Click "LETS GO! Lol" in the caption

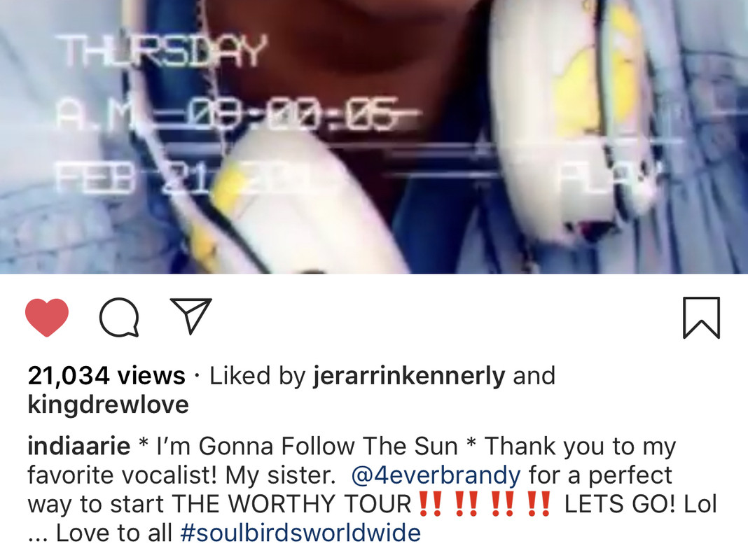tap(641, 504)
